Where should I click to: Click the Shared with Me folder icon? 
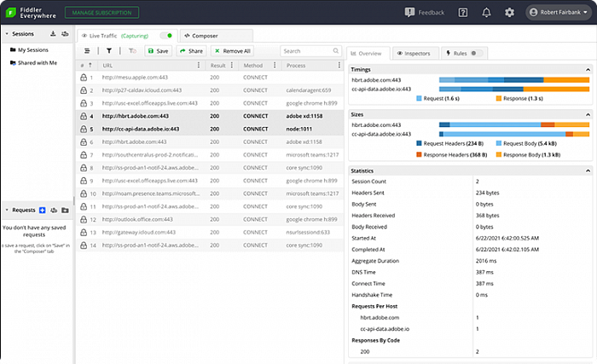13,63
